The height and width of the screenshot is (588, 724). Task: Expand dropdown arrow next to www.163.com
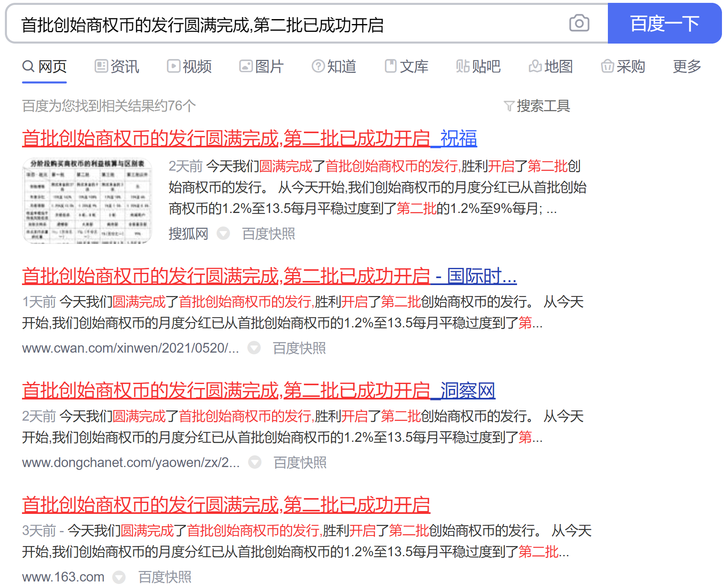(119, 577)
